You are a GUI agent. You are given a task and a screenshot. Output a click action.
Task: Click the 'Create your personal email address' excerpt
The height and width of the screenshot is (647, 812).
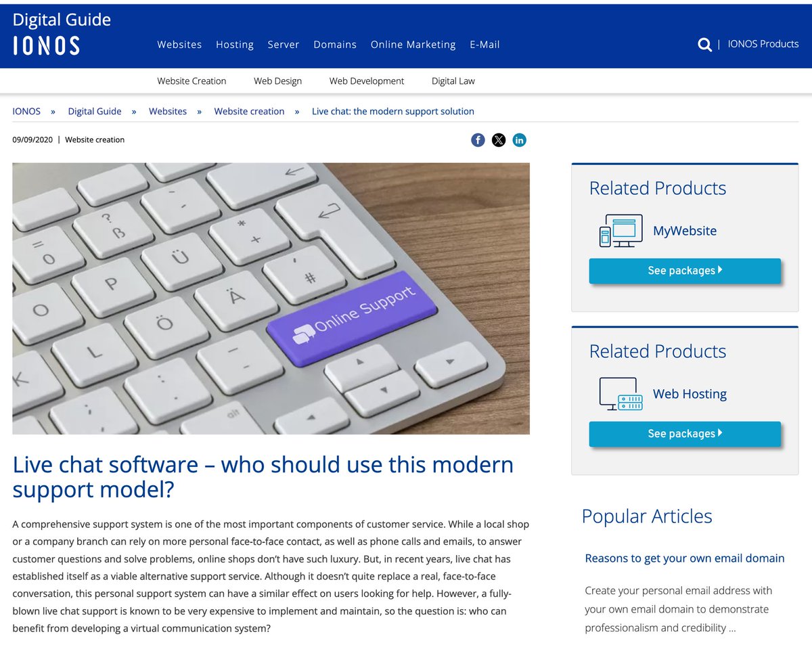click(x=679, y=609)
